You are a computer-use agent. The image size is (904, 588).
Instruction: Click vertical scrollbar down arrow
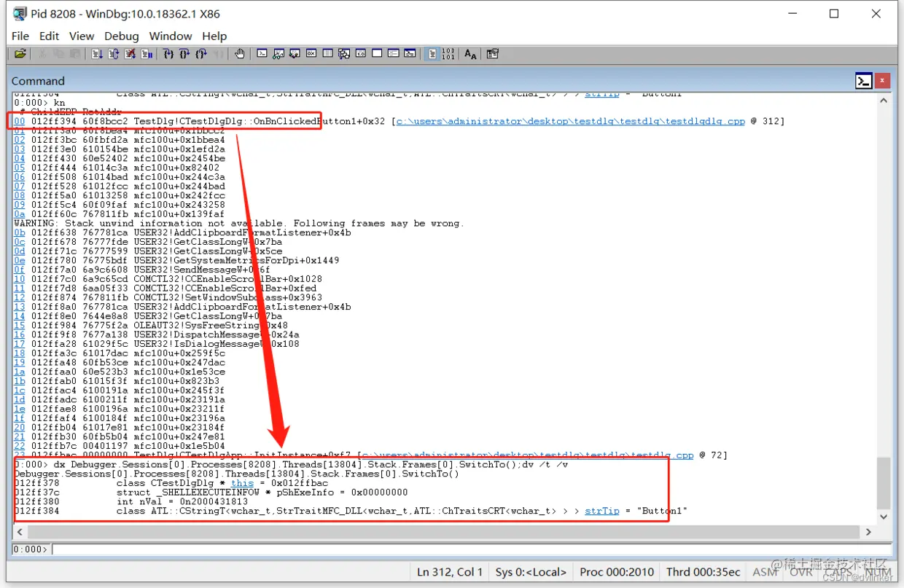pyautogui.click(x=884, y=517)
